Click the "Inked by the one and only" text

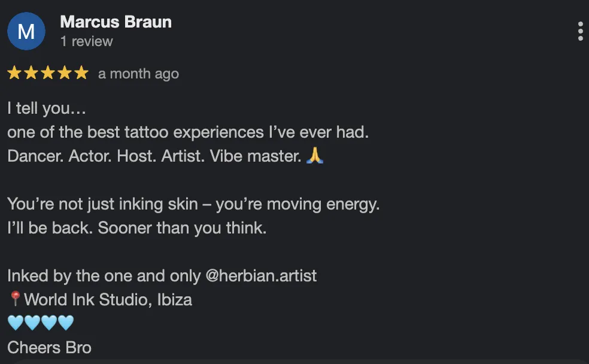tap(104, 276)
